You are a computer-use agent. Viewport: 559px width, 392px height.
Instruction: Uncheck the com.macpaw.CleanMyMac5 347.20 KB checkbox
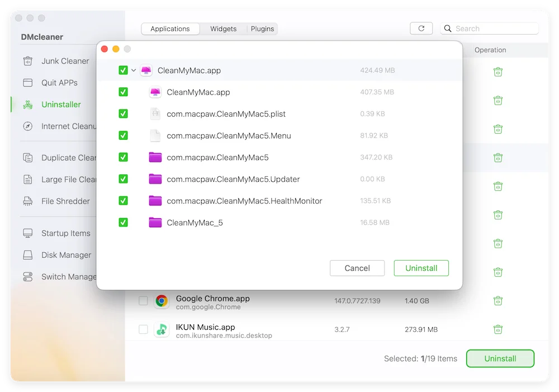click(123, 157)
